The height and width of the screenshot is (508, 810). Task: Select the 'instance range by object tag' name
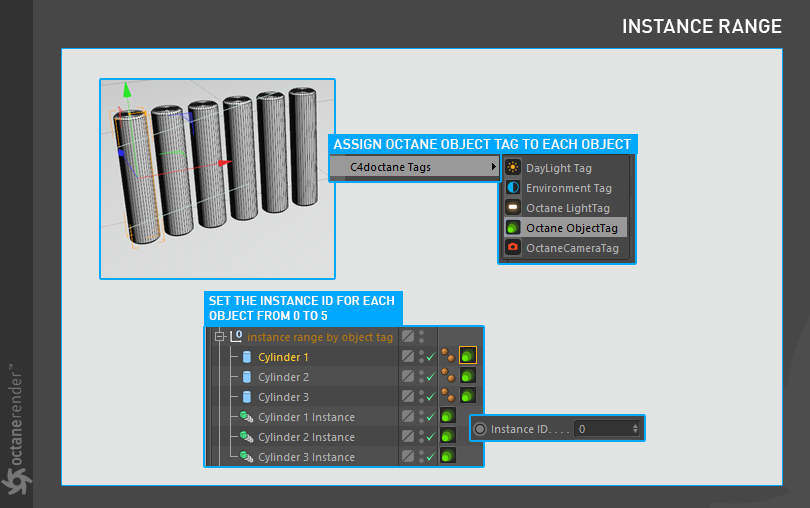320,337
